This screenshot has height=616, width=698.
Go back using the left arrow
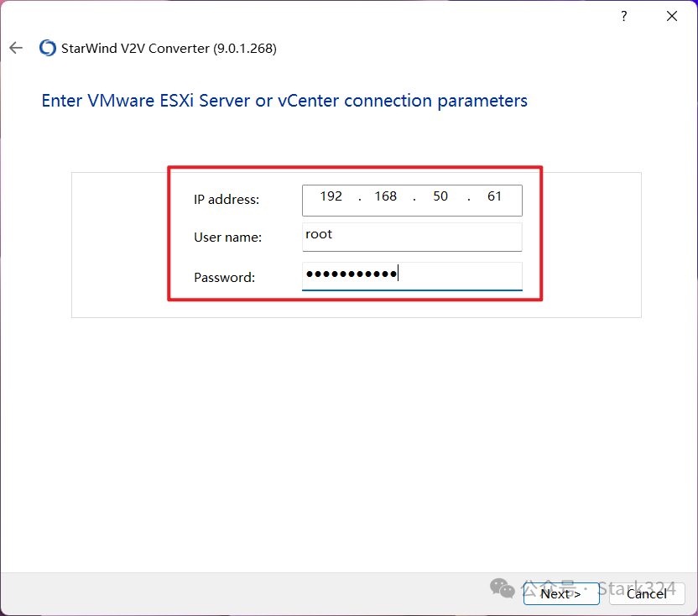coord(16,48)
